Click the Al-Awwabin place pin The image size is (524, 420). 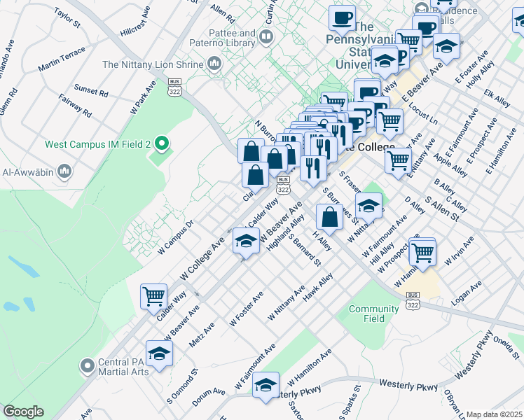click(x=64, y=171)
